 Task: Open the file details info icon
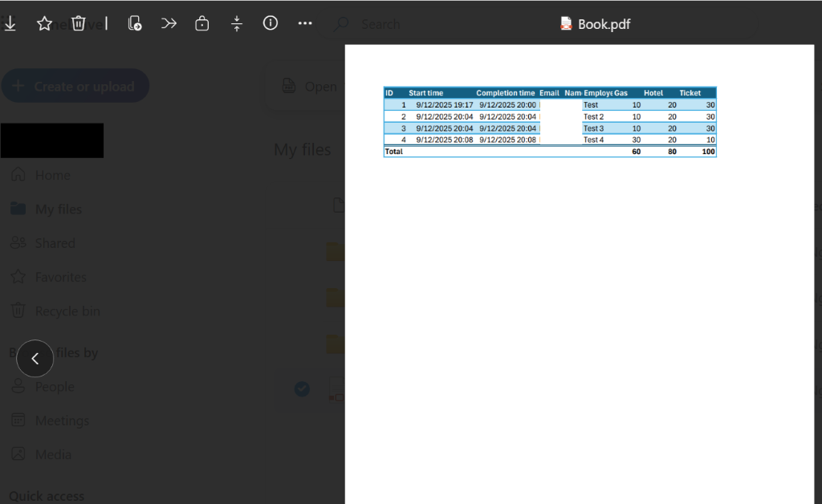(271, 23)
